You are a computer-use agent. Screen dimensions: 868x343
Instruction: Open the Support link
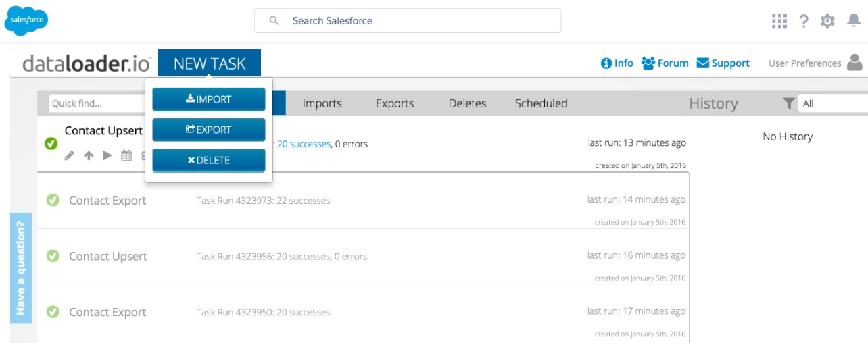(723, 63)
